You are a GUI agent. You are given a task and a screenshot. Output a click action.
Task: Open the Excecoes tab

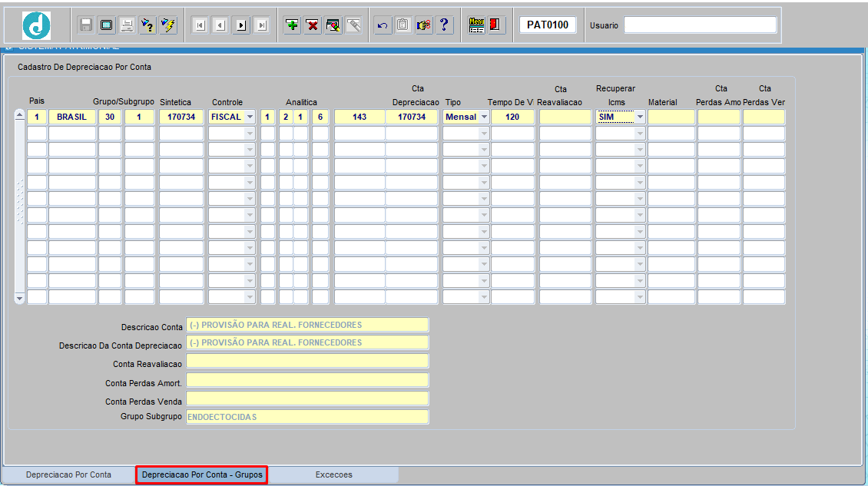[x=334, y=475]
